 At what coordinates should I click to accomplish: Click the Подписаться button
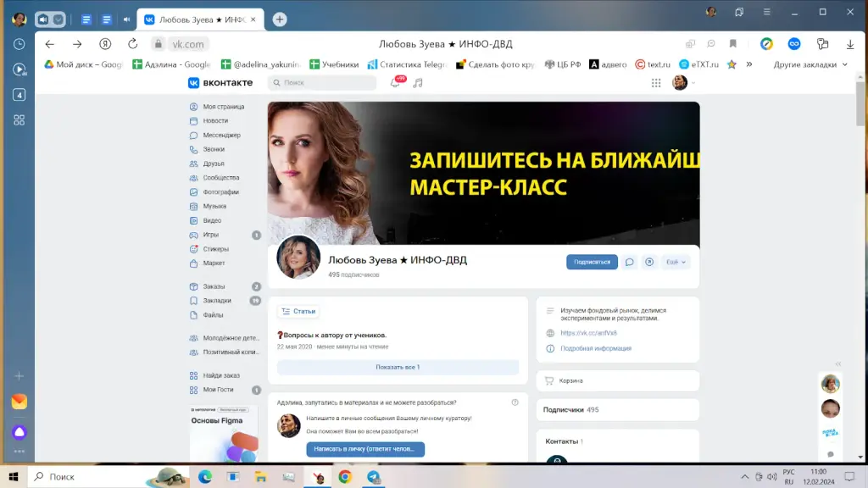tap(592, 263)
